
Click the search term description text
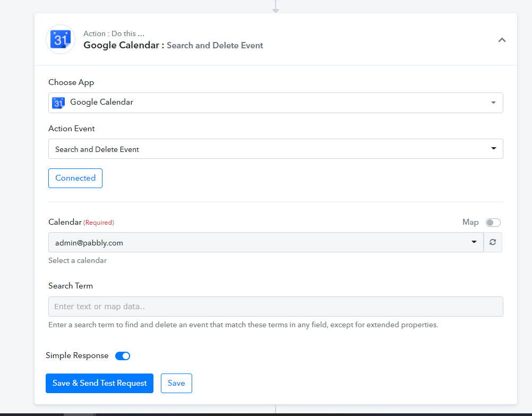243,325
